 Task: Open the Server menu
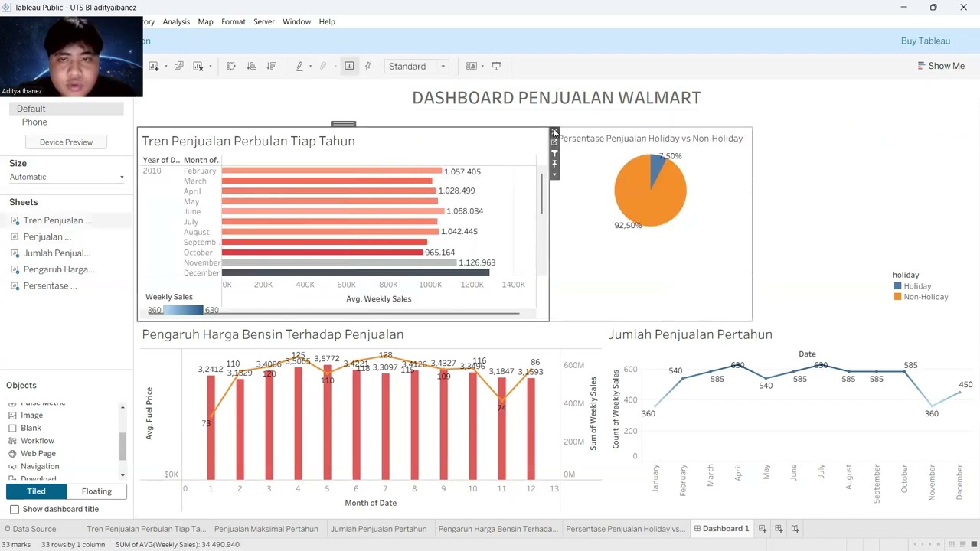264,21
